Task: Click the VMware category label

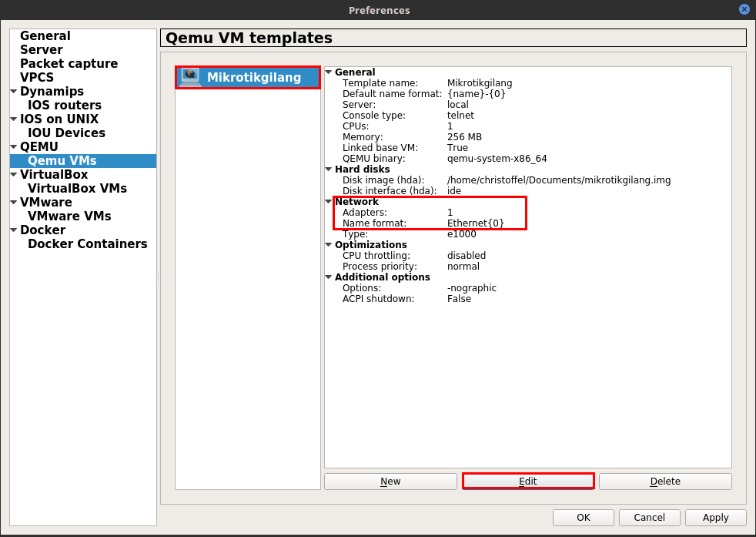Action: click(x=46, y=202)
